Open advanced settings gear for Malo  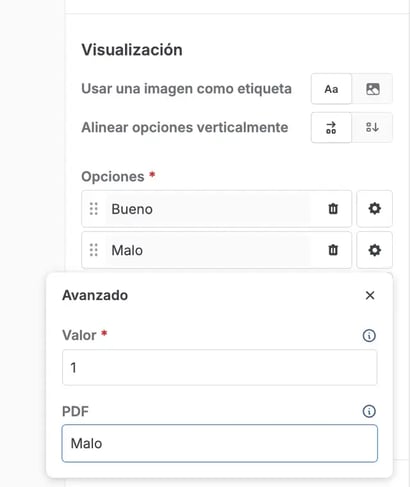pos(374,250)
